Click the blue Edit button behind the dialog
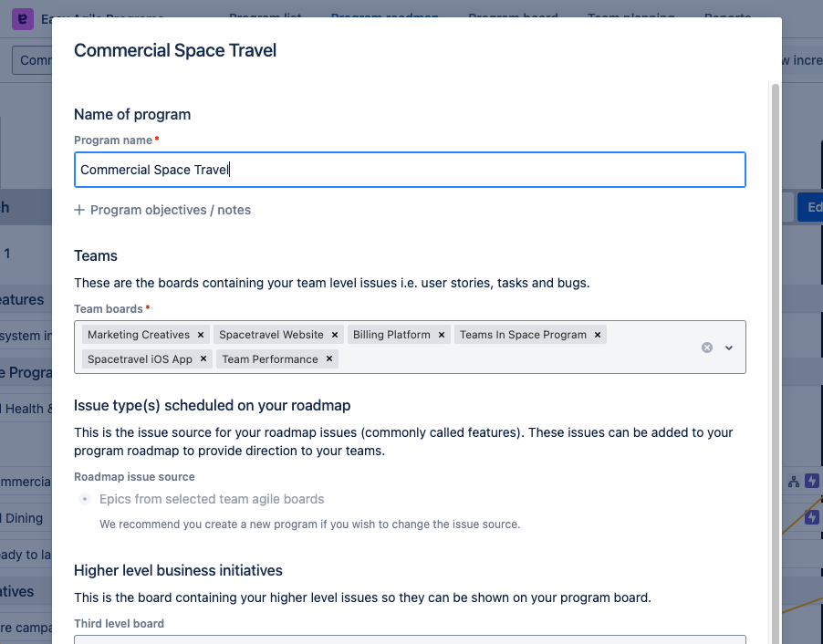The width and height of the screenshot is (823, 644). click(811, 207)
